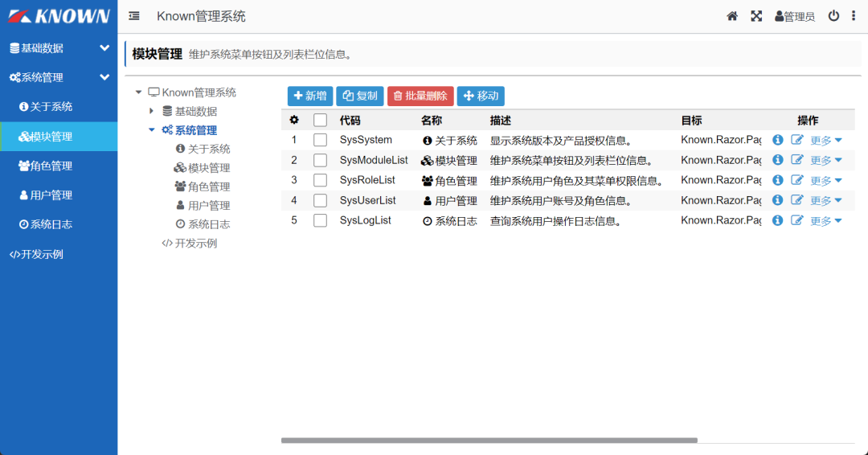This screenshot has height=455, width=868.
Task: Select the SysLogList row checkbox
Action: click(320, 220)
